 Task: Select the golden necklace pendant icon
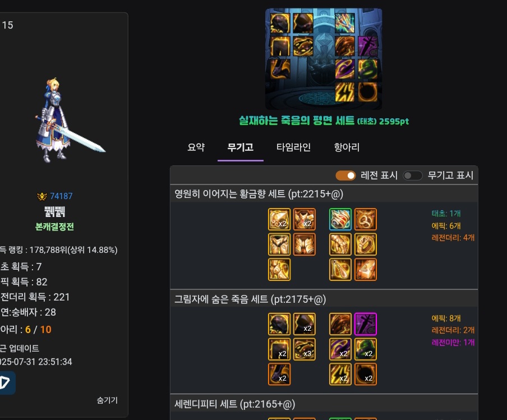tap(340, 269)
